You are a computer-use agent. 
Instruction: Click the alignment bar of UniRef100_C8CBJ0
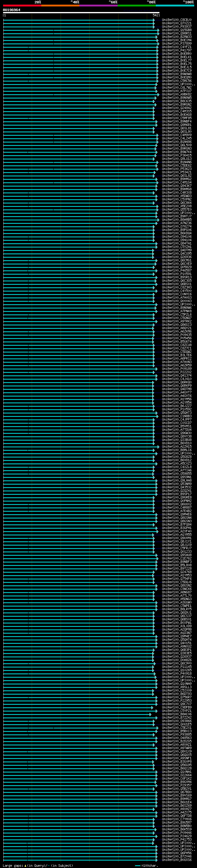coord(79,20)
